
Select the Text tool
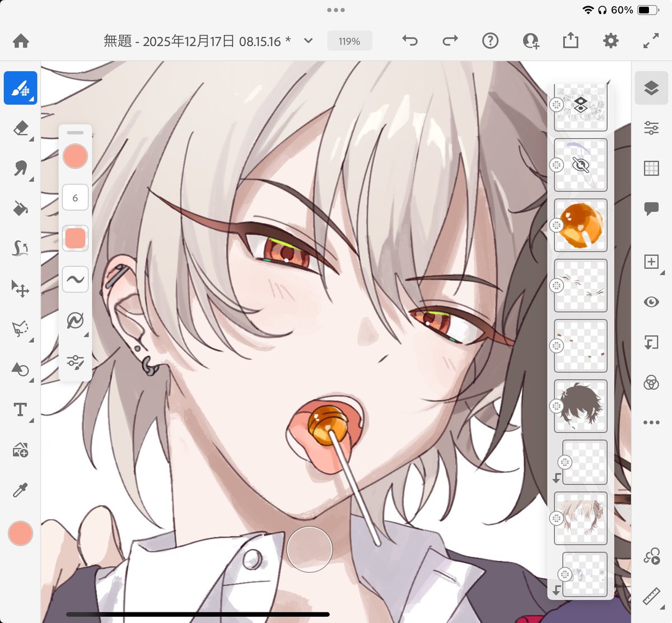coord(20,410)
